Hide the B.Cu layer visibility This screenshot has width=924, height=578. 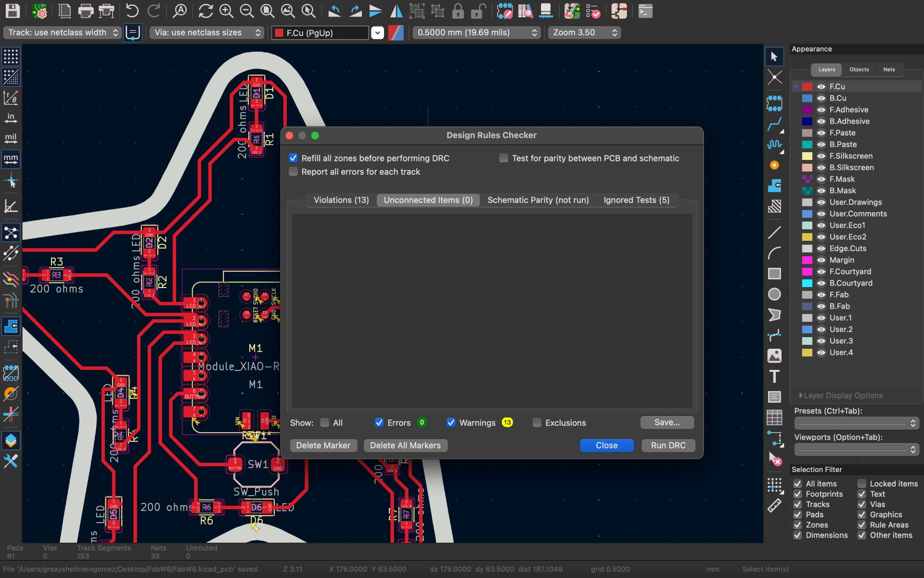[x=821, y=98]
